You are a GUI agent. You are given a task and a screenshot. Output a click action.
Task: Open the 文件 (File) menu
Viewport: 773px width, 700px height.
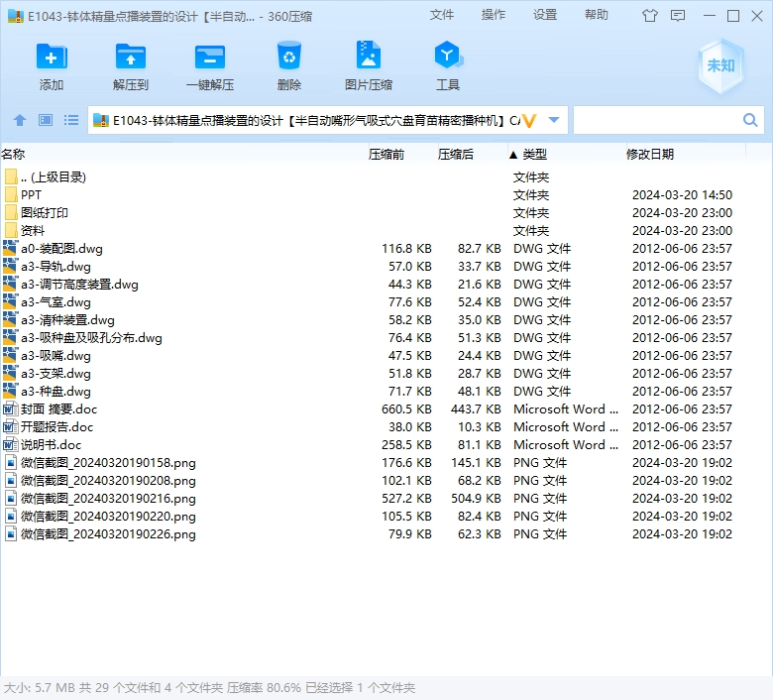pos(442,15)
